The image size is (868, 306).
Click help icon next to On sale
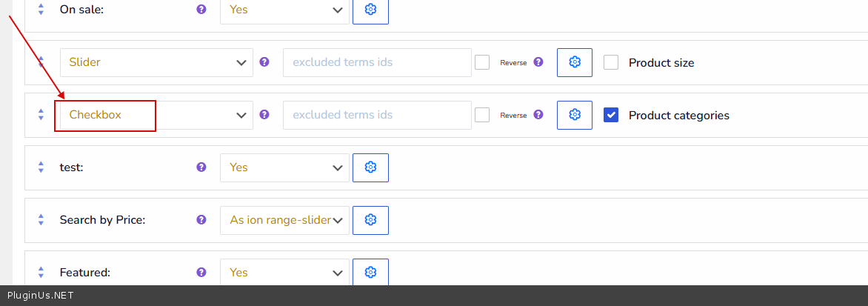(x=201, y=10)
